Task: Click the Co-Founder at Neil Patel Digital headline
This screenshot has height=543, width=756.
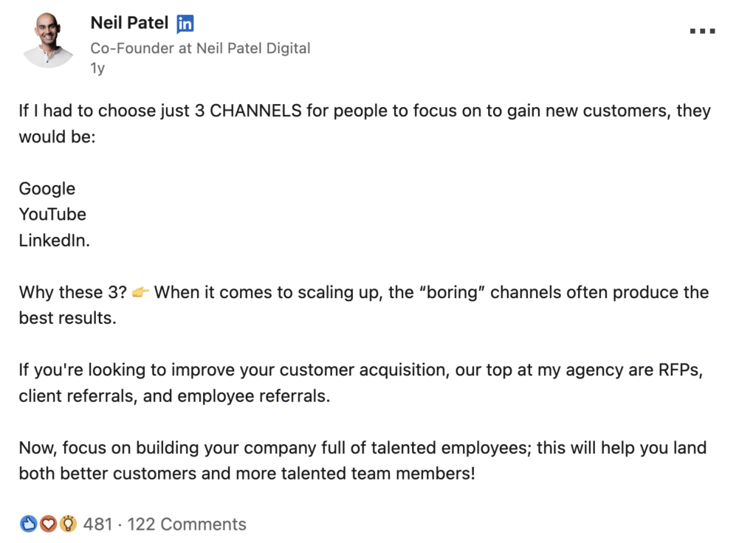Action: tap(200, 48)
